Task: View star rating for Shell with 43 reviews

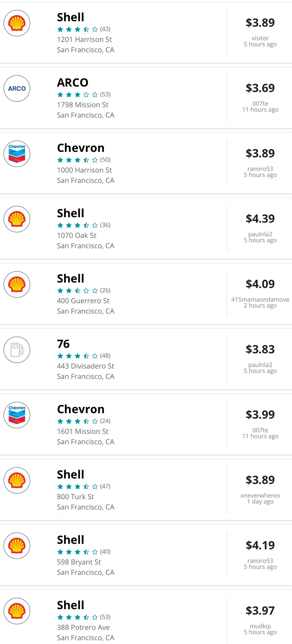Action: (x=77, y=29)
